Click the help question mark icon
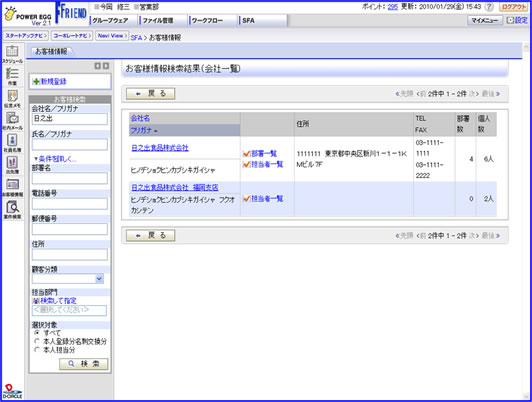The width and height of the screenshot is (532, 402). [489, 7]
